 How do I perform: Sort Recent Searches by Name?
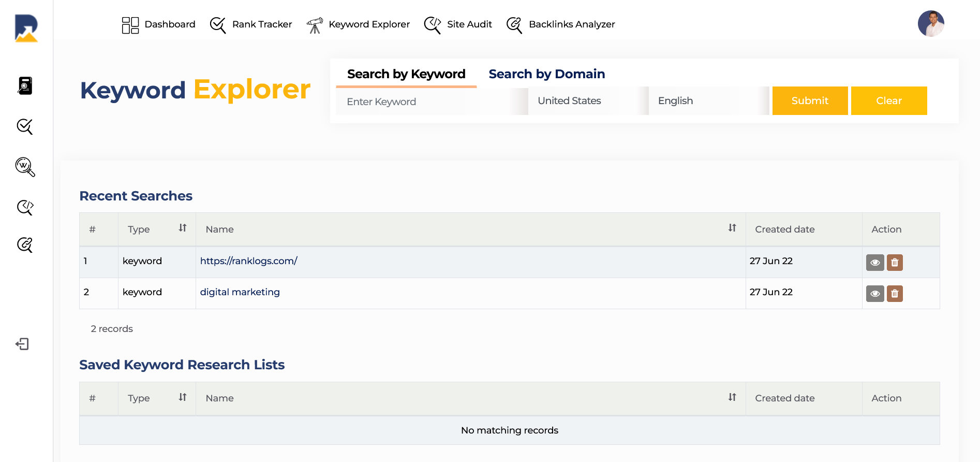pyautogui.click(x=732, y=228)
